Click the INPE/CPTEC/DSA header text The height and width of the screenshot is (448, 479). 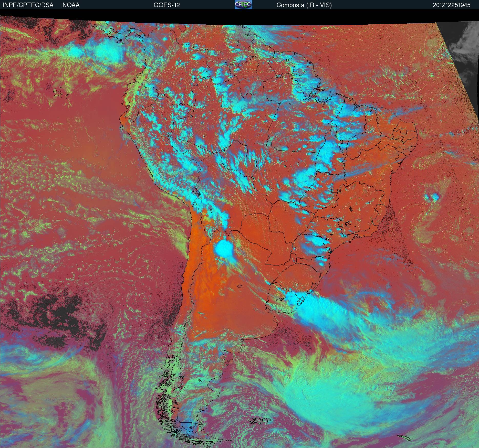click(28, 5)
